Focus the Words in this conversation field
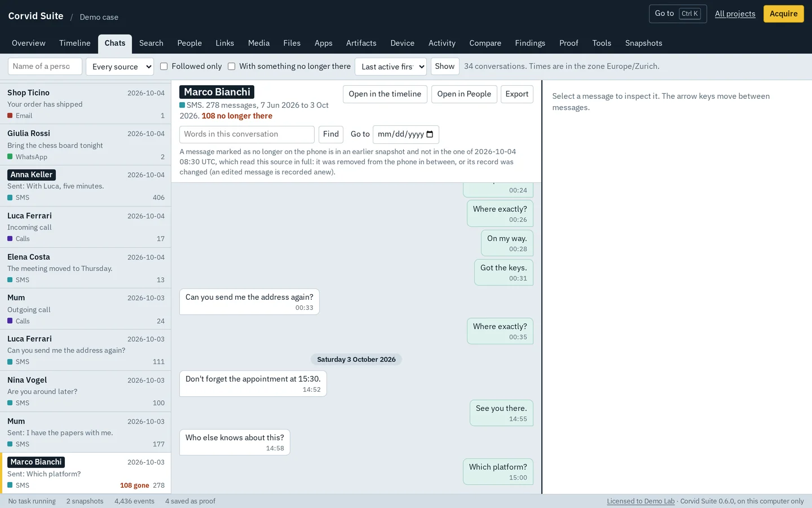The image size is (812, 508). (247, 134)
